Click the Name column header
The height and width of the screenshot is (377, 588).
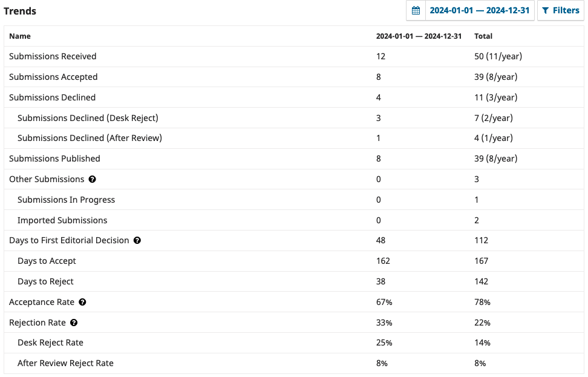click(x=20, y=36)
